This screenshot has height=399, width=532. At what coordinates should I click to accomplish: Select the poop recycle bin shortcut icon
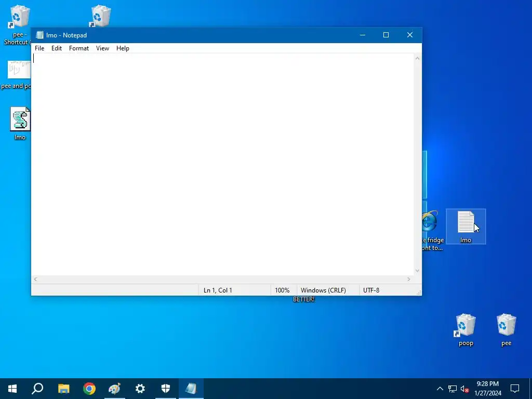466,329
